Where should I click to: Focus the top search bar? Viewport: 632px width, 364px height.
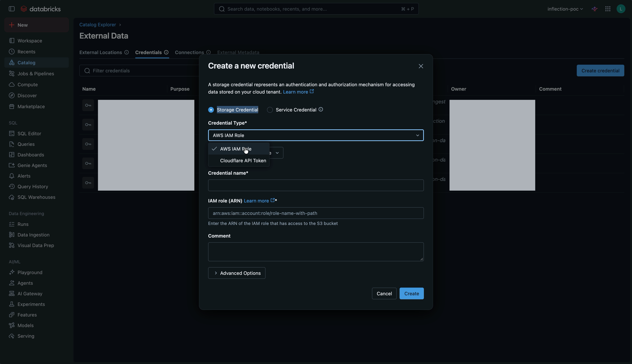click(316, 9)
